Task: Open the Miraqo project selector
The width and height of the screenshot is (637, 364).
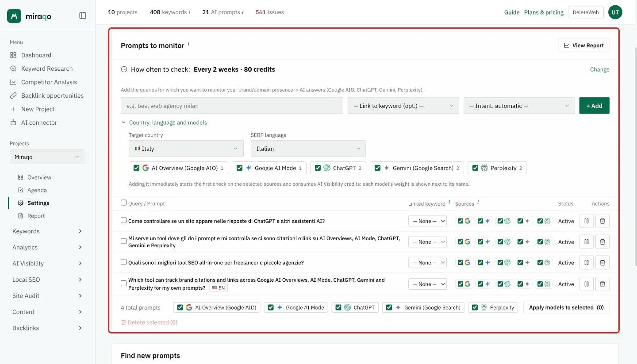Action: click(x=47, y=157)
